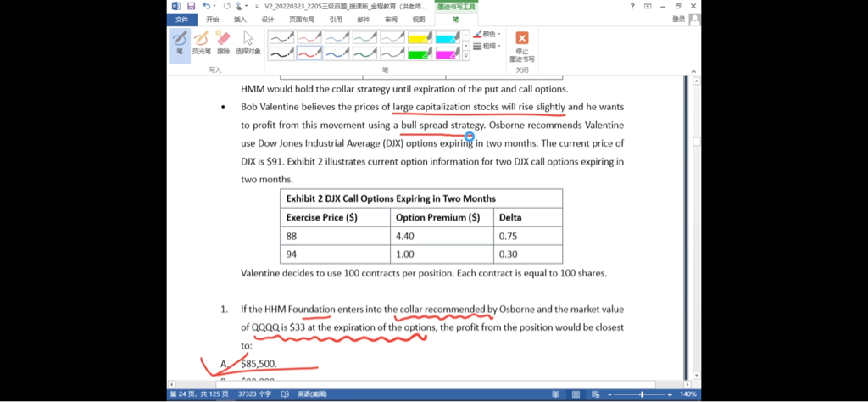Viewport: 868px width, 402px height.
Task: Open Word Help question mark
Action: coord(632,6)
